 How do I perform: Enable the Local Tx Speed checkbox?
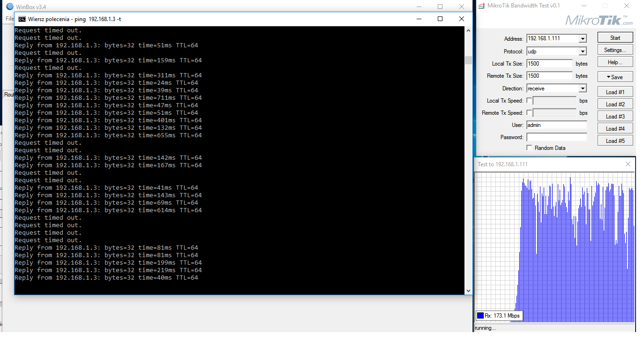pyautogui.click(x=529, y=101)
